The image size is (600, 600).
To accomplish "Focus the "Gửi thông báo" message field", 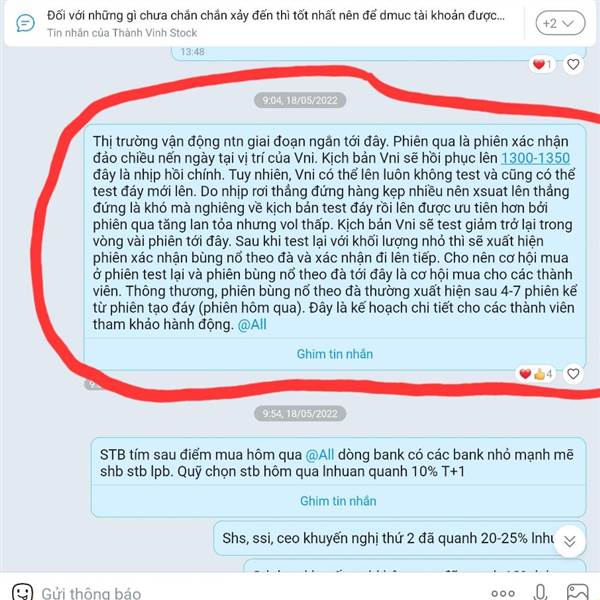I will tap(91, 593).
